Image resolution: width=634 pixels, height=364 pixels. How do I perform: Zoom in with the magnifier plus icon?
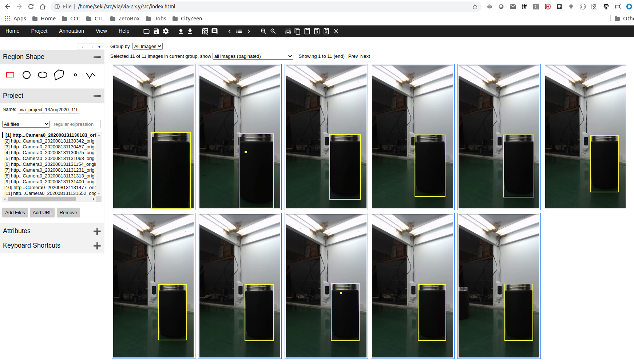click(x=263, y=31)
